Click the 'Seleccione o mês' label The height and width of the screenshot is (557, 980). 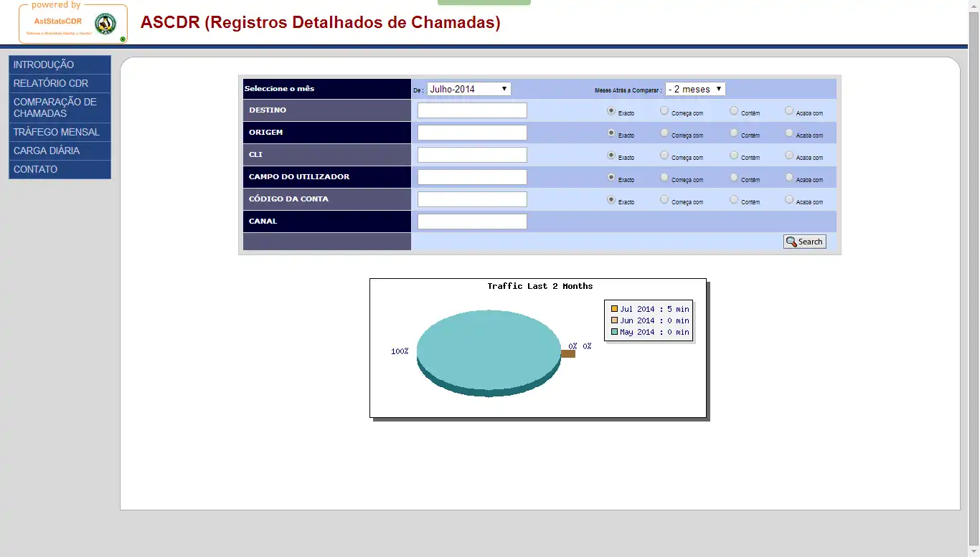tap(279, 89)
